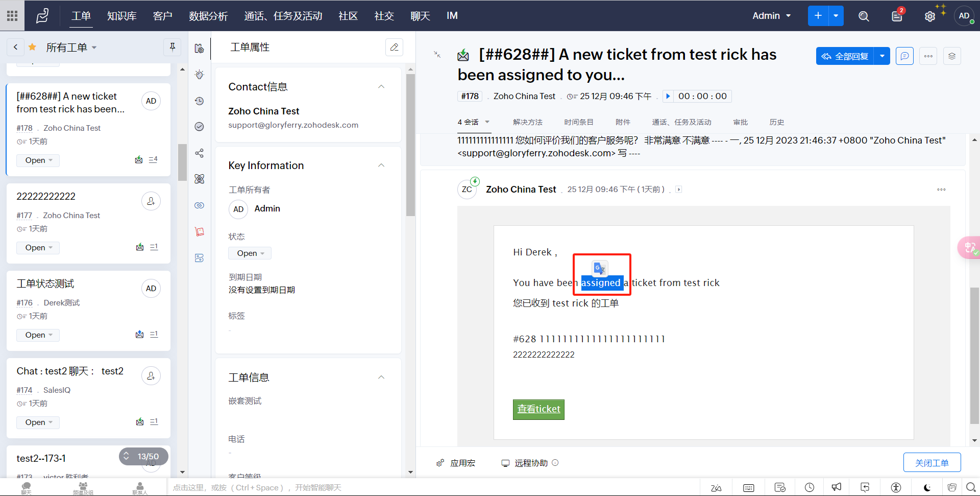Click the share icon in sidebar

200,153
